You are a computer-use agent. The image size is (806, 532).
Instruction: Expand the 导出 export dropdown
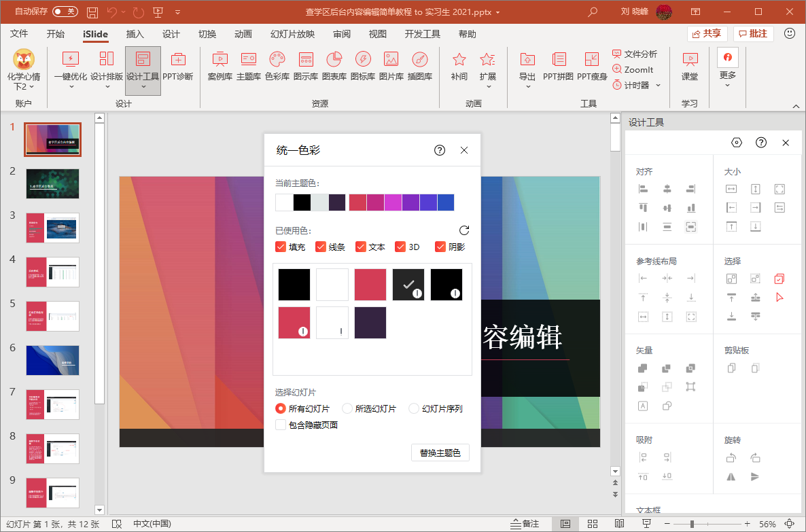527,70
